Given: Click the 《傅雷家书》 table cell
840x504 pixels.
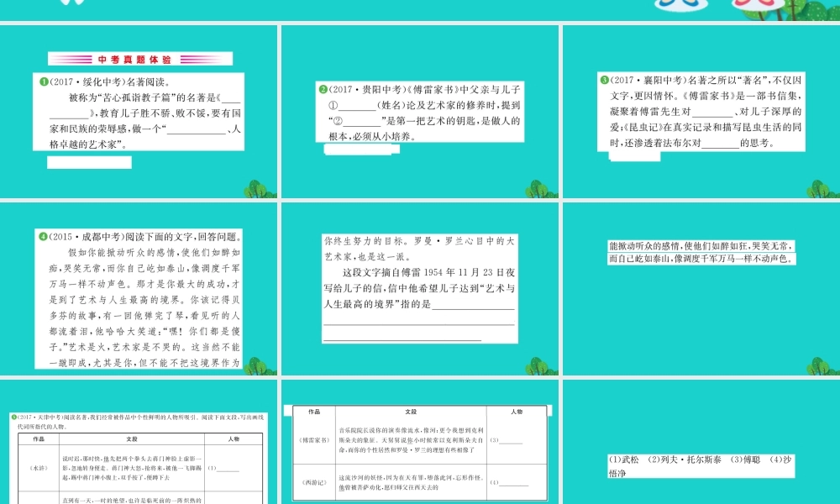Looking at the screenshot, I should pos(314,439).
